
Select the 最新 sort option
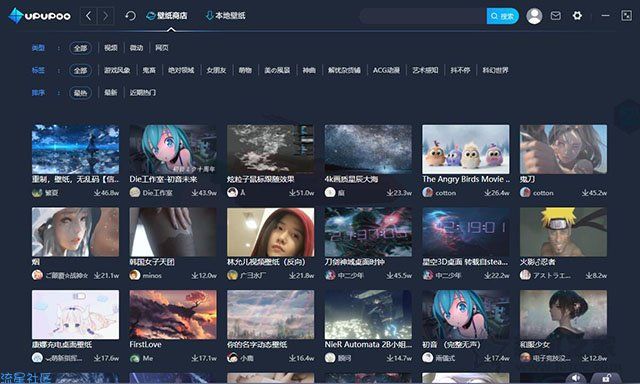tap(110, 93)
